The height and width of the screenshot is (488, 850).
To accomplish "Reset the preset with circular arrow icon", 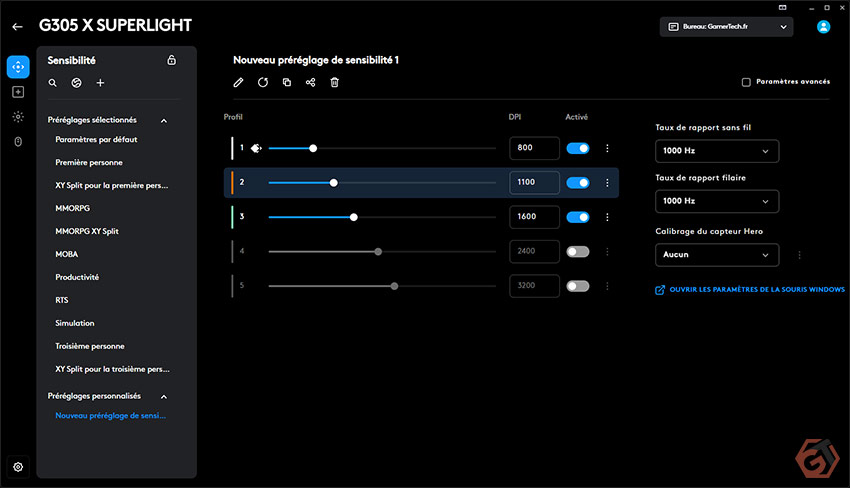I will pos(263,82).
